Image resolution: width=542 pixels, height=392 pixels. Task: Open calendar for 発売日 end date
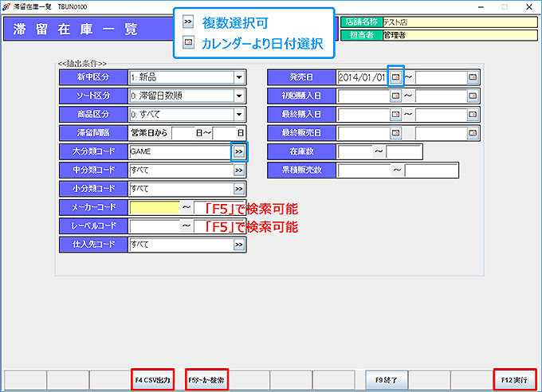473,77
